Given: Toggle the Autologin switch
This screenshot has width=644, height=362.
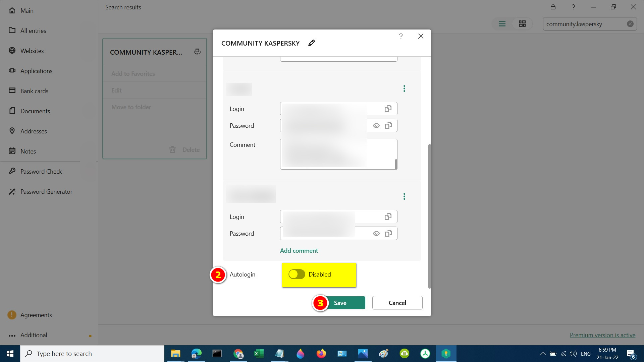Looking at the screenshot, I should coord(297,274).
